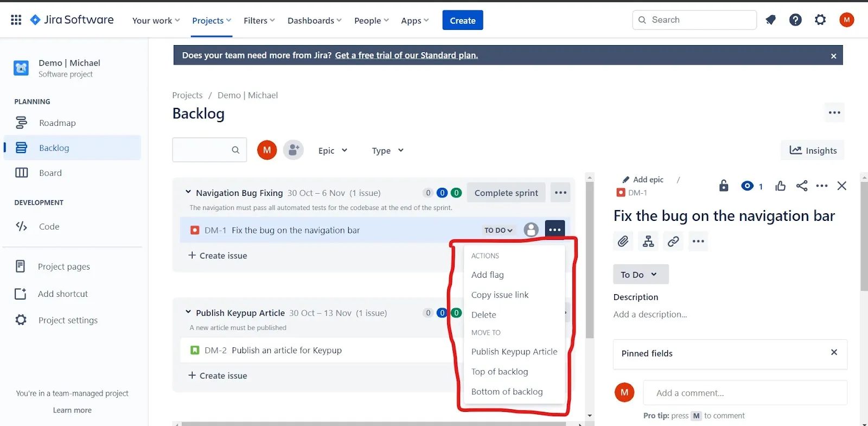
Task: Click the attach paperclip icon
Action: (x=623, y=241)
